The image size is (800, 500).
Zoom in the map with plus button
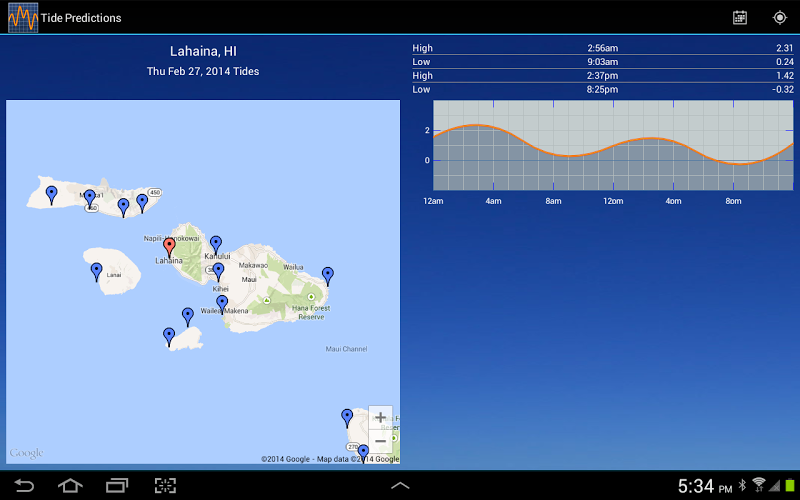click(381, 418)
